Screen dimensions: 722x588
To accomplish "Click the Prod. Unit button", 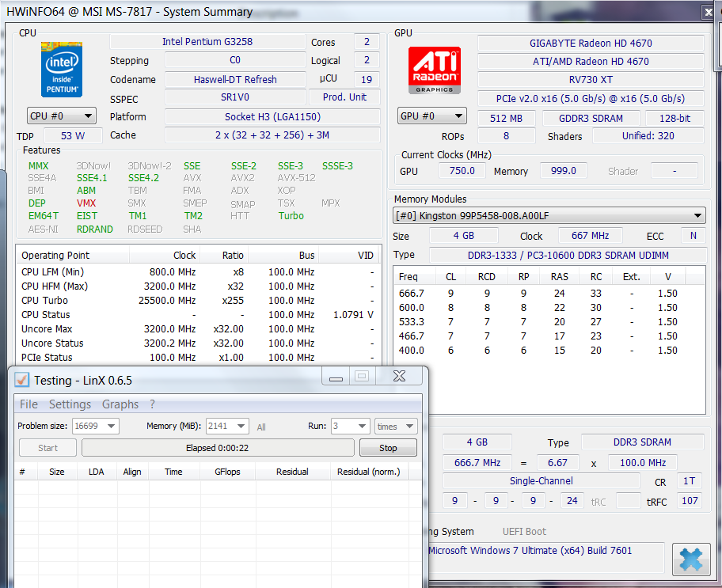I will [x=344, y=97].
